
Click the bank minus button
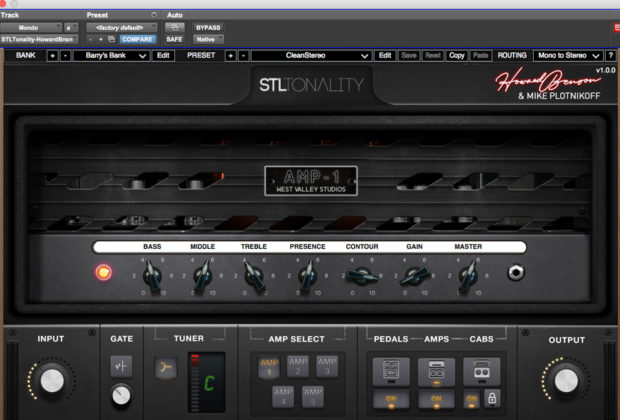point(65,56)
